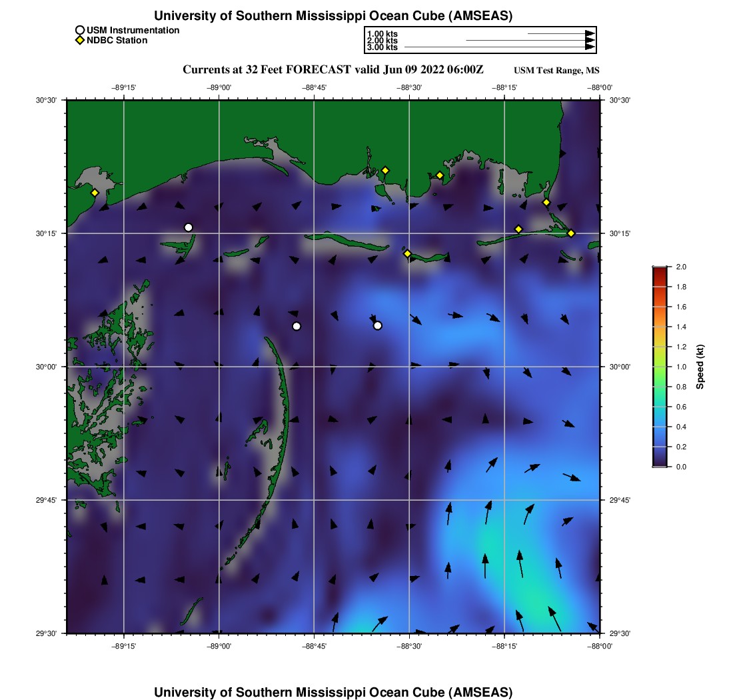Click the dark red top of the speed colorbar
Viewport: 733px width, 700px height.
point(660,271)
